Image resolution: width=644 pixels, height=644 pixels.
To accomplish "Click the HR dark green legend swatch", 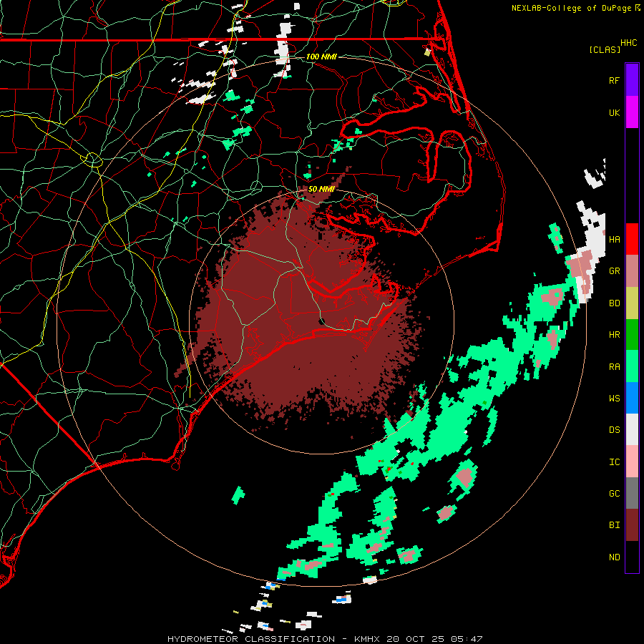I will 632,334.
